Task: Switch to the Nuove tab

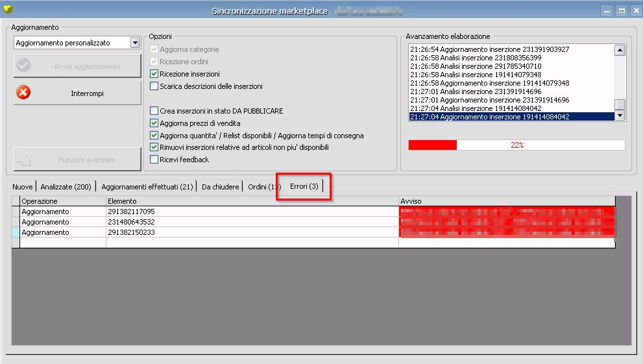Action: click(x=23, y=187)
